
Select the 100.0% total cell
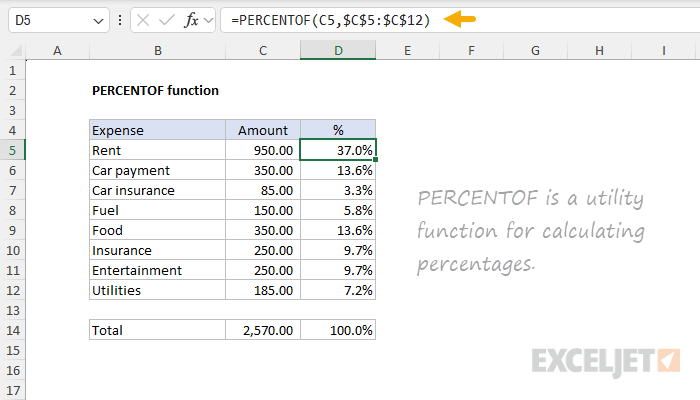point(338,330)
